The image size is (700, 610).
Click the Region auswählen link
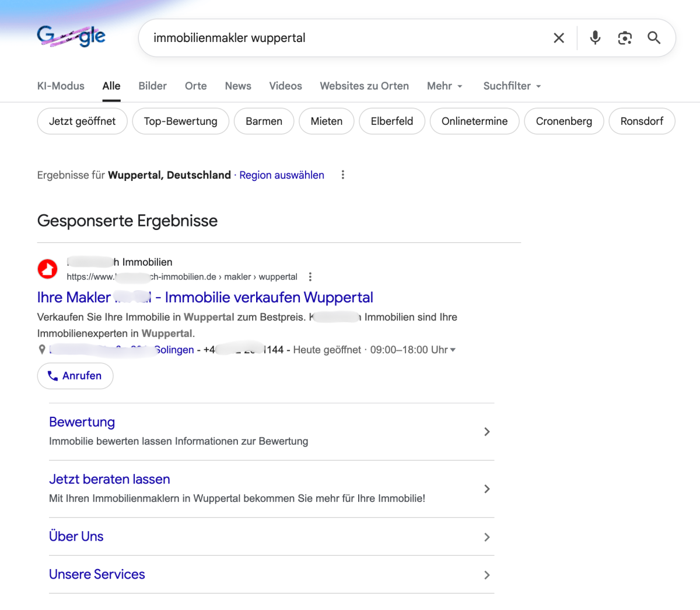click(282, 175)
